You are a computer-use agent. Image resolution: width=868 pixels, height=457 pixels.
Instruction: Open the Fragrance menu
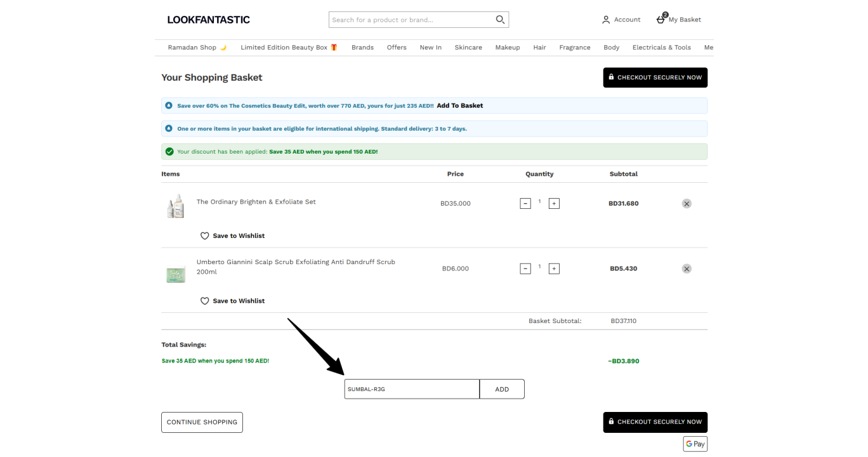click(x=575, y=48)
